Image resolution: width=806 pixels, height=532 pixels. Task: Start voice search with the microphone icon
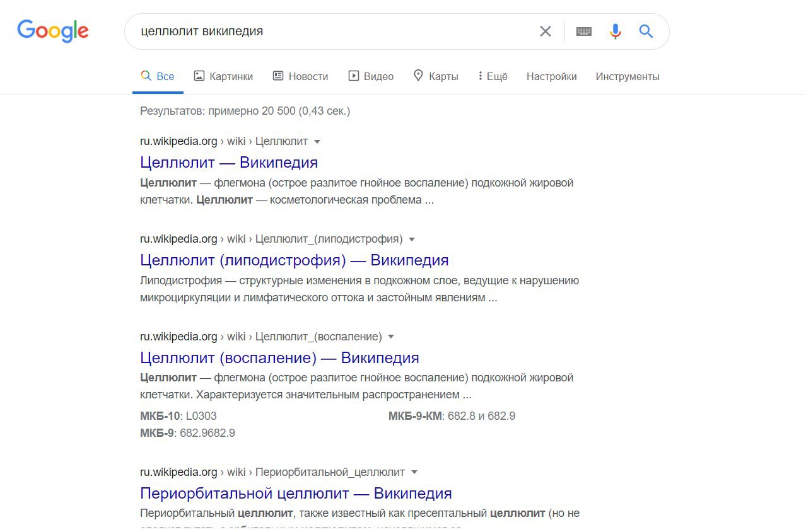pyautogui.click(x=615, y=32)
